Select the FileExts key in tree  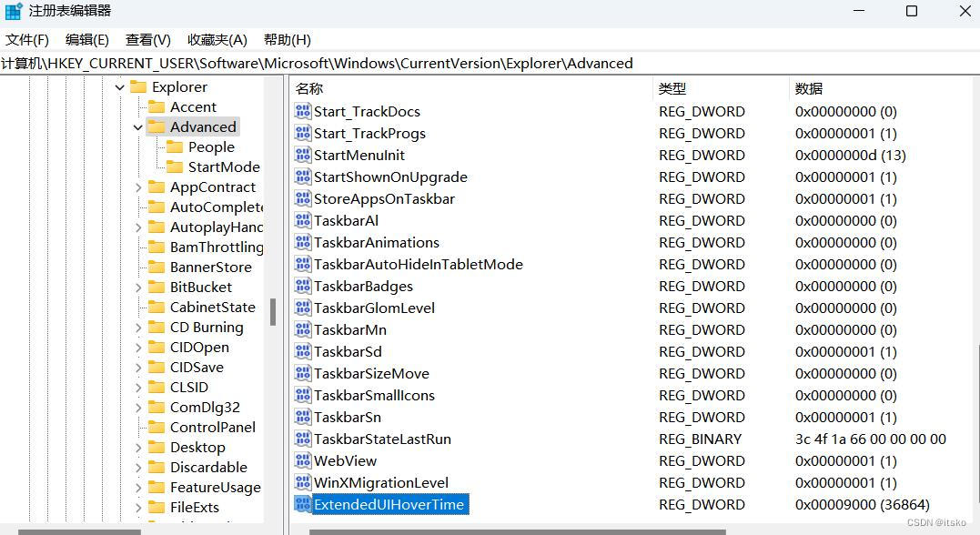coord(195,508)
